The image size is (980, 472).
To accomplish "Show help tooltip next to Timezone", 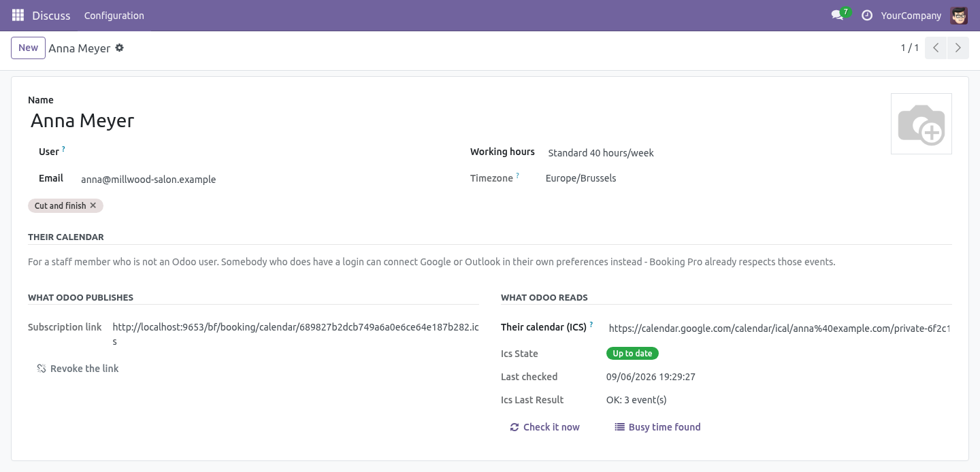I will [517, 175].
